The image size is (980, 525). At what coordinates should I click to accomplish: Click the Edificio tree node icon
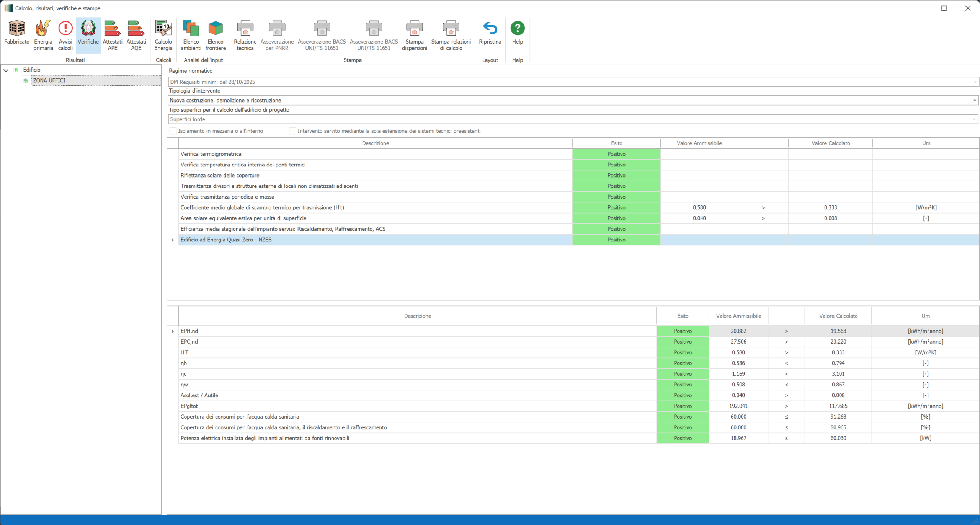16,70
